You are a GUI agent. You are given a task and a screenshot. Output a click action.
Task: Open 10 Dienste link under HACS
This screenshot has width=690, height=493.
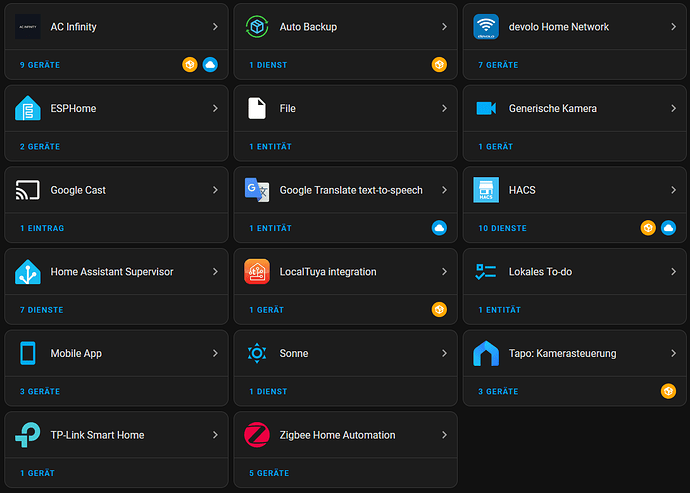pyautogui.click(x=502, y=228)
